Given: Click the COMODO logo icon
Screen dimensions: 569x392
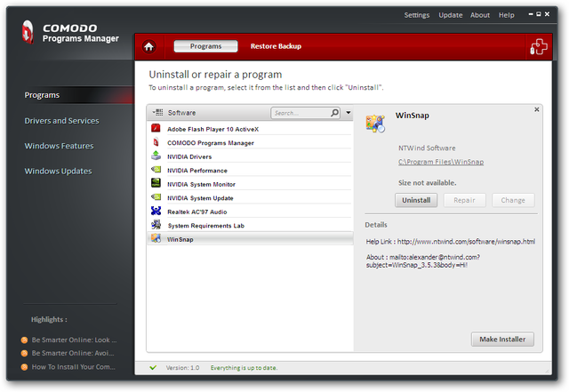Looking at the screenshot, I should click(28, 32).
